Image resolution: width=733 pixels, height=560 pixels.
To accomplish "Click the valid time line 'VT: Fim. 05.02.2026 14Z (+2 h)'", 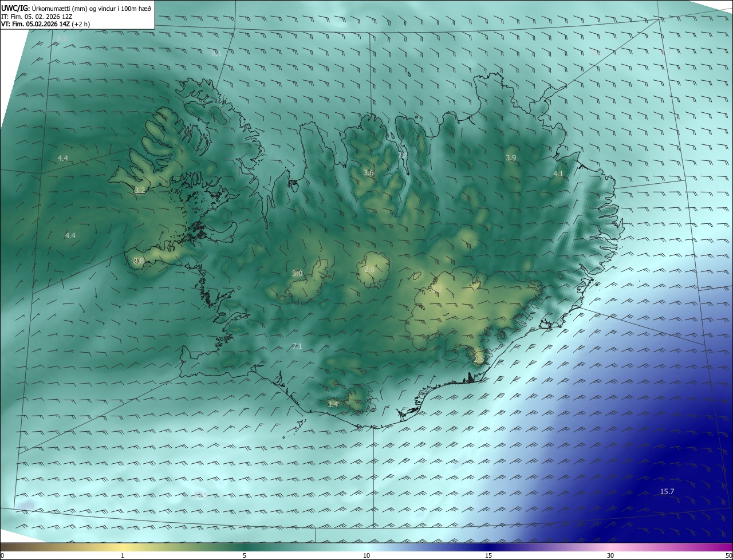I will click(45, 24).
